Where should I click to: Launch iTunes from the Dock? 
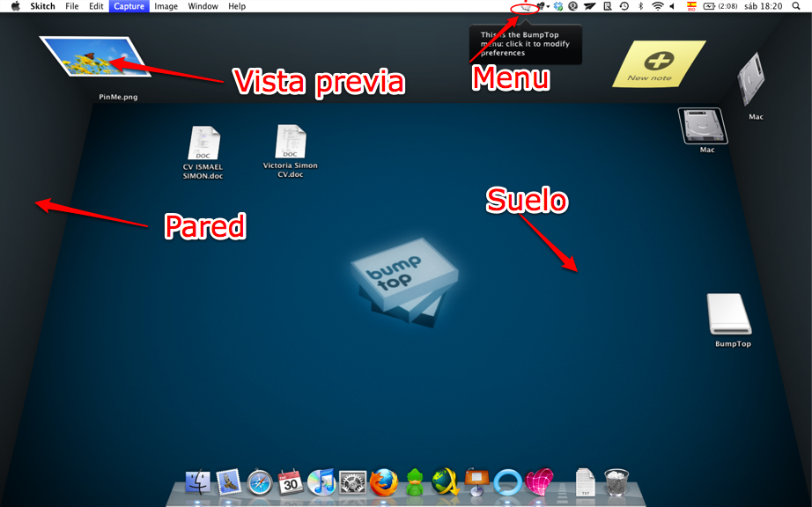(321, 482)
